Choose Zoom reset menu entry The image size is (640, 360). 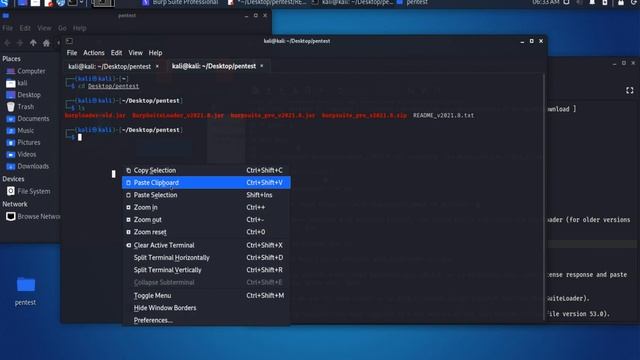[x=206, y=232]
